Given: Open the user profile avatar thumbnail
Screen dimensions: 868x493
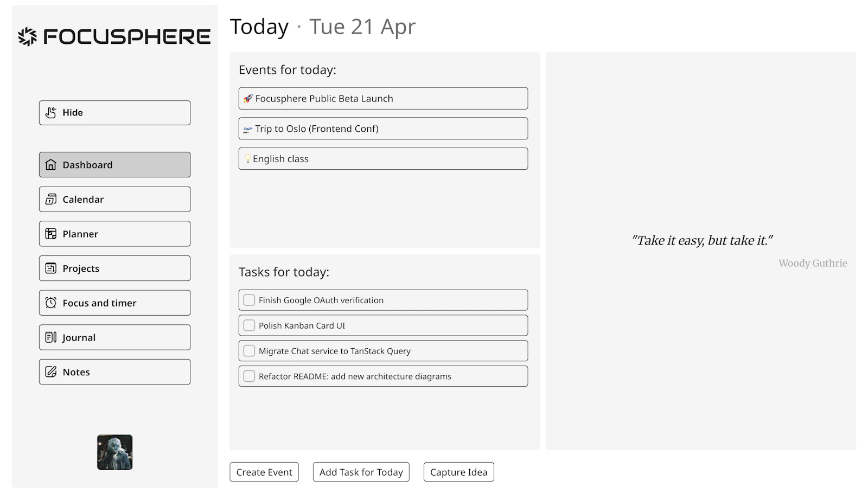Looking at the screenshot, I should click(115, 452).
